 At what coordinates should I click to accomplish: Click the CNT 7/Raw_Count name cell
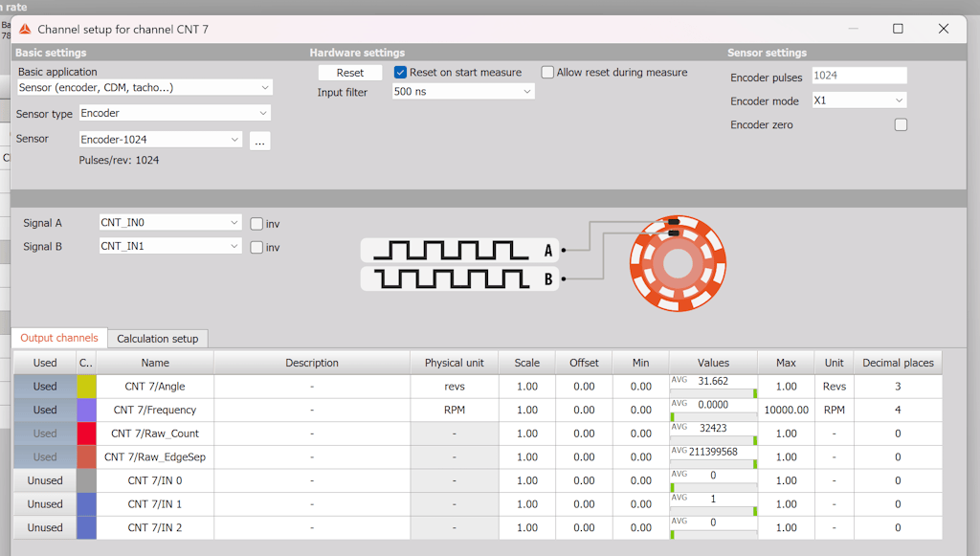click(x=155, y=434)
